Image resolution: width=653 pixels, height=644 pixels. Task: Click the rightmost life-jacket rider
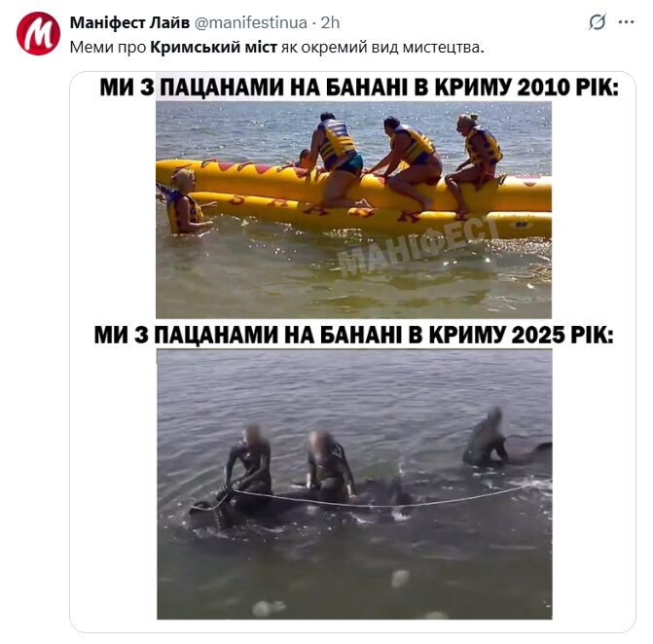(x=475, y=162)
